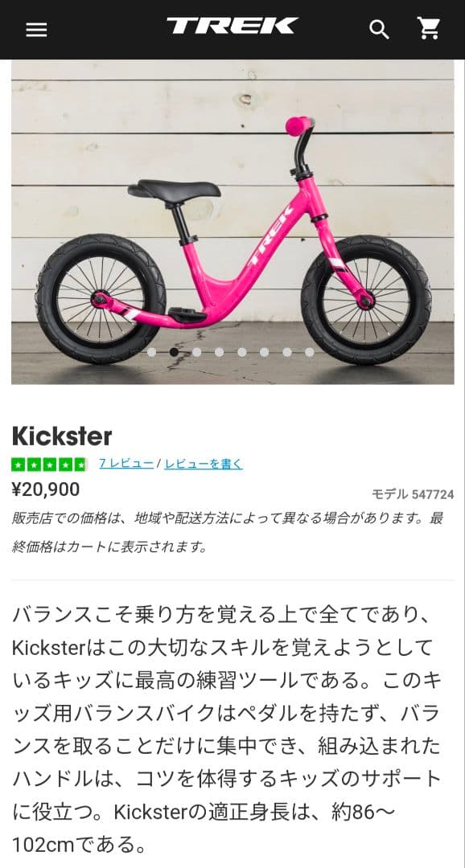Show the sixth carousel image dot
Viewport: 465px width, 868px height.
point(265,352)
